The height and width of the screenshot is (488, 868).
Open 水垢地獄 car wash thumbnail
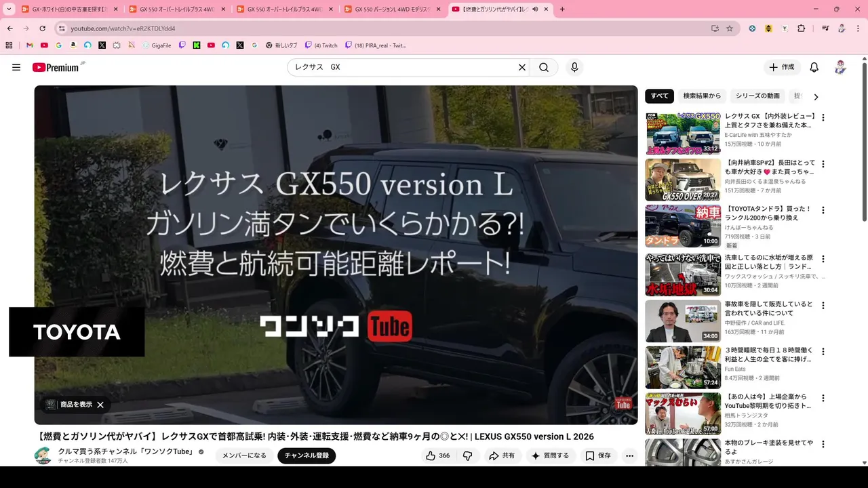(683, 274)
